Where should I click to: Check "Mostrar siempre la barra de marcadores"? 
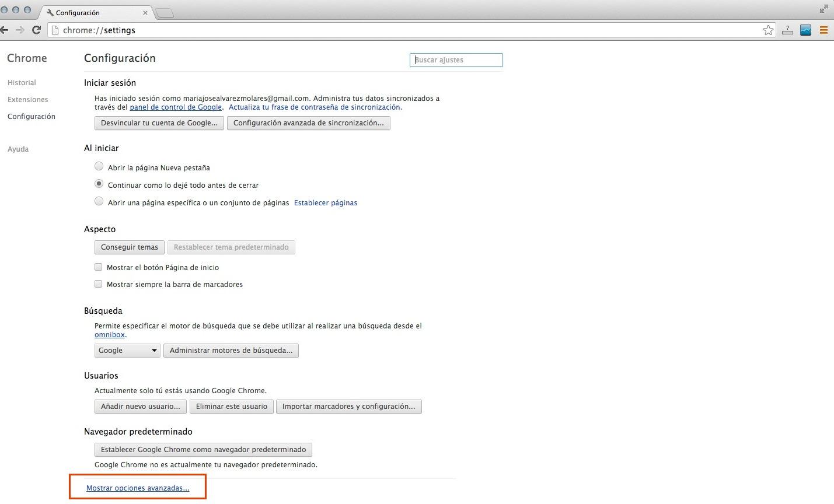99,284
